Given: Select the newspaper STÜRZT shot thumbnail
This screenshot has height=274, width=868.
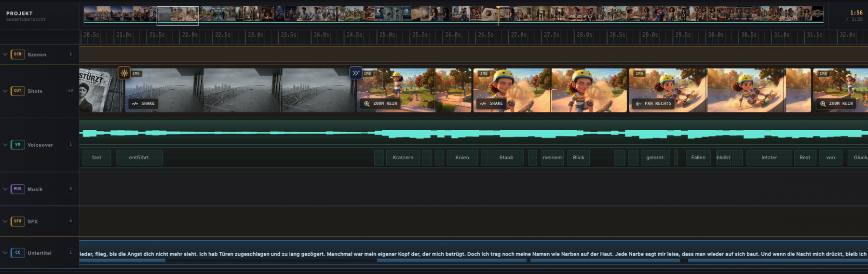Looking at the screenshot, I should [101, 90].
